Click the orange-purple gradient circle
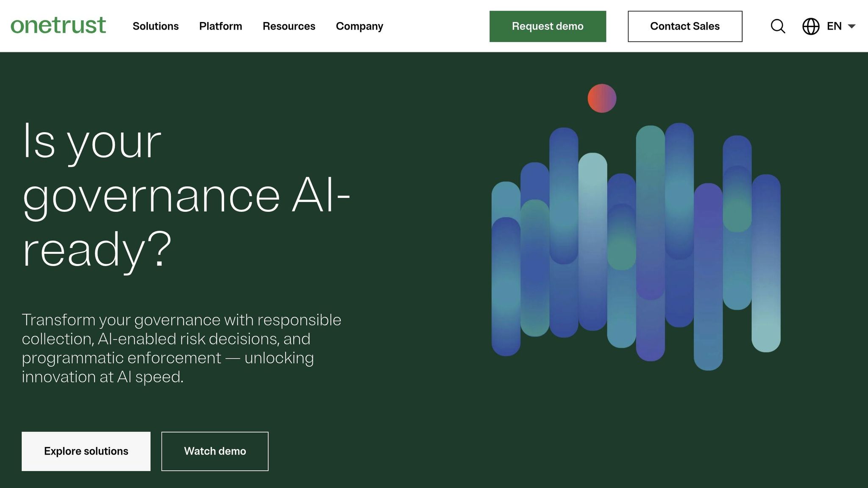This screenshot has width=868, height=488. pyautogui.click(x=601, y=98)
